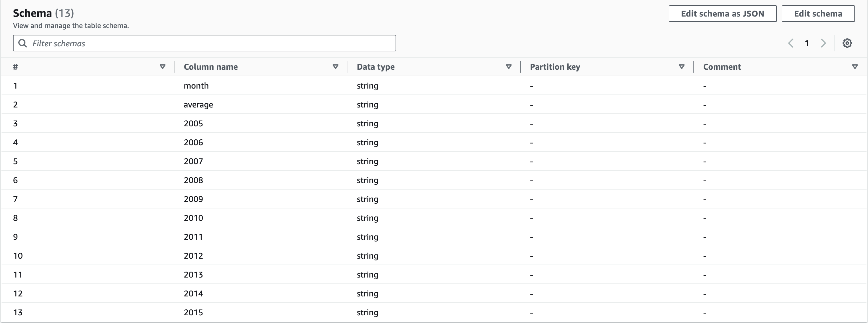The width and height of the screenshot is (868, 323).
Task: Sort by the # column arrow
Action: click(x=162, y=67)
